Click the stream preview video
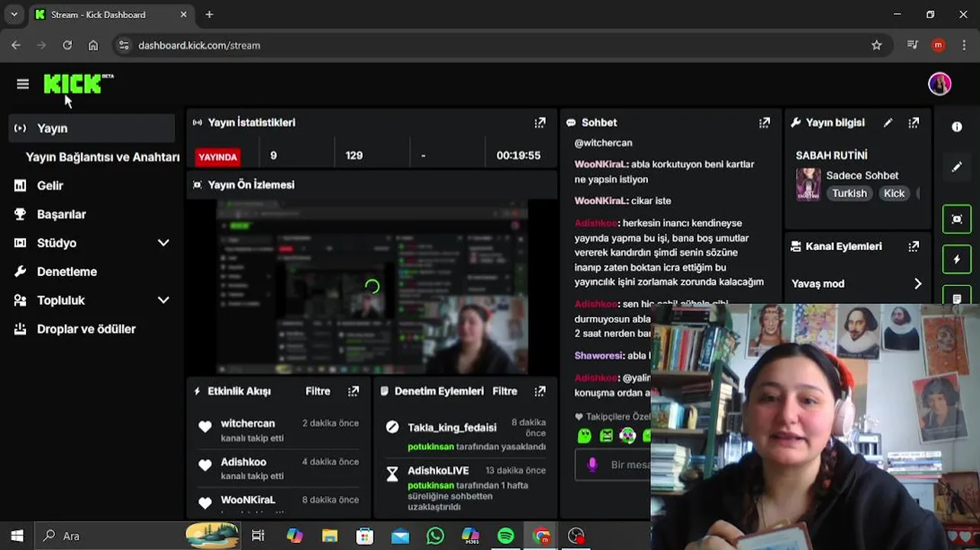The height and width of the screenshot is (550, 980). point(372,286)
